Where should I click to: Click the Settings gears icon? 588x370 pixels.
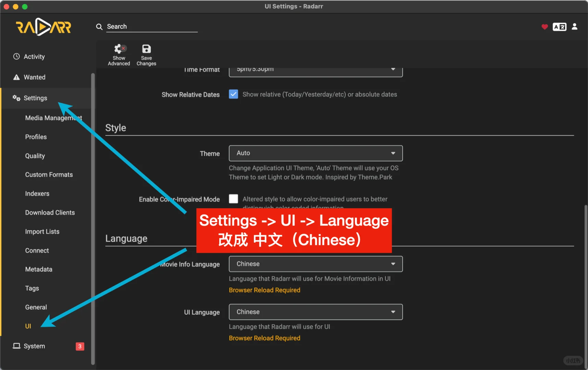click(x=16, y=98)
